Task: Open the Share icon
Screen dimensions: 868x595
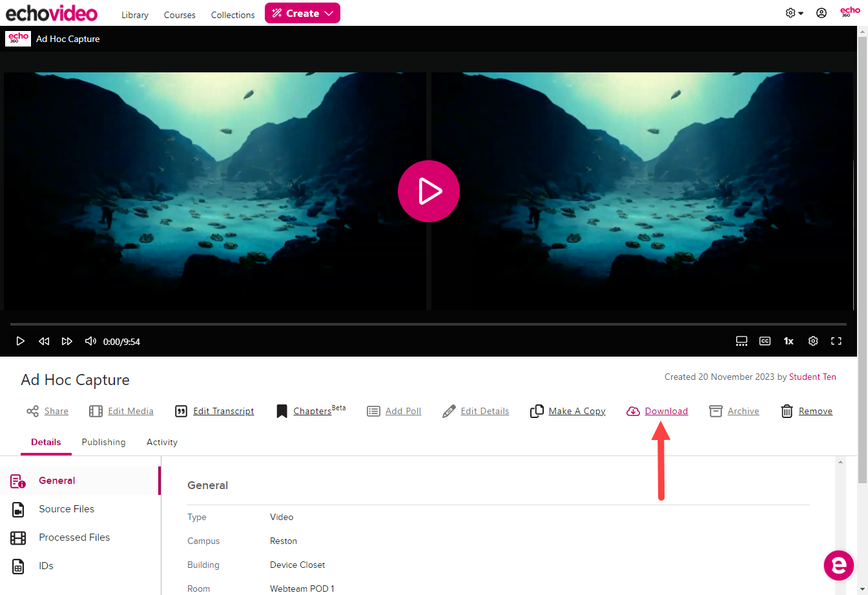Action: (x=32, y=411)
